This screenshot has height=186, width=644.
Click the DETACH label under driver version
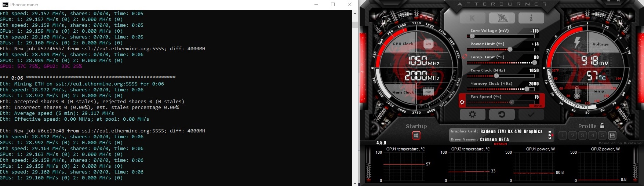500,144
